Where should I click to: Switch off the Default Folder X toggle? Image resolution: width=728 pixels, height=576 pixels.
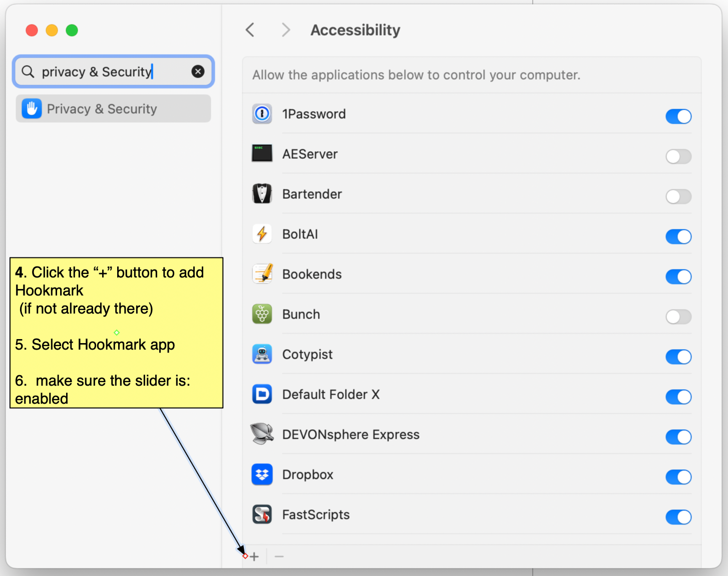678,397
